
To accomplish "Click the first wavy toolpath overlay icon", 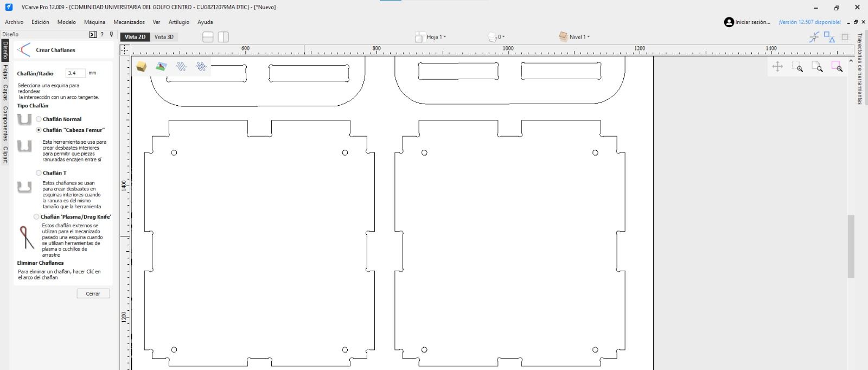I will tap(181, 67).
